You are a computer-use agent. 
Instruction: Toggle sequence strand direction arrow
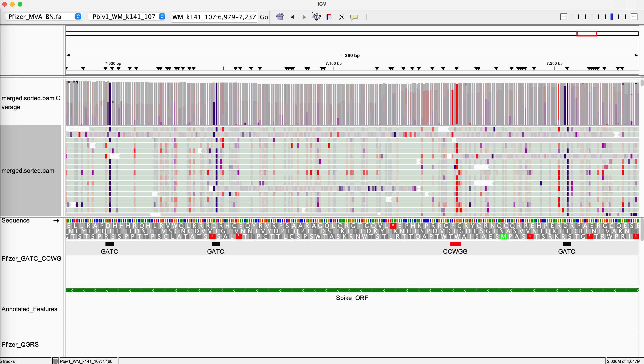[56, 221]
